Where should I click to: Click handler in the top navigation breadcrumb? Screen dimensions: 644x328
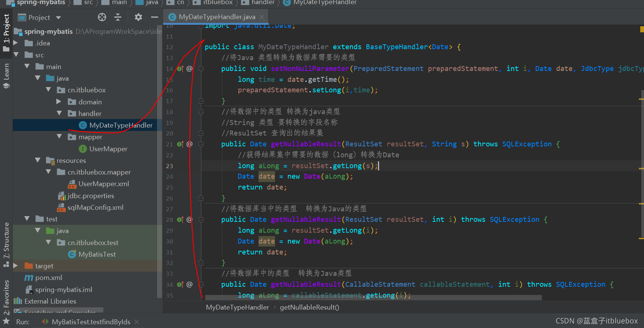[263, 3]
